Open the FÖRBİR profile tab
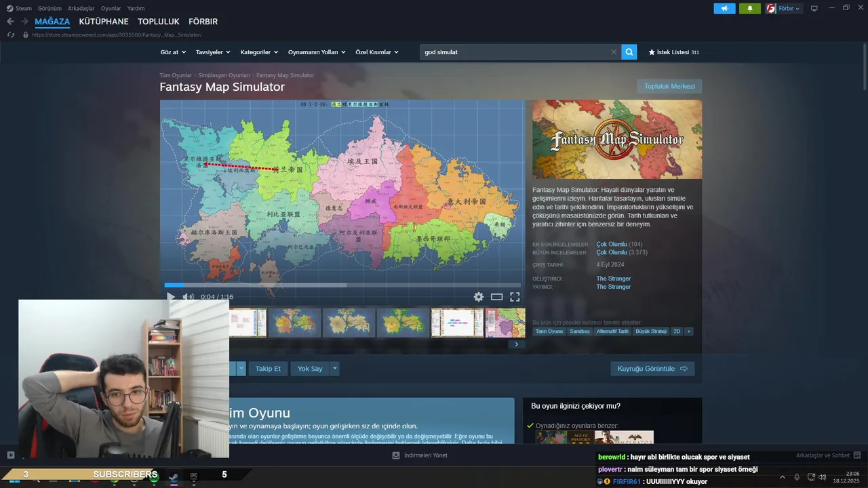 [x=203, y=22]
